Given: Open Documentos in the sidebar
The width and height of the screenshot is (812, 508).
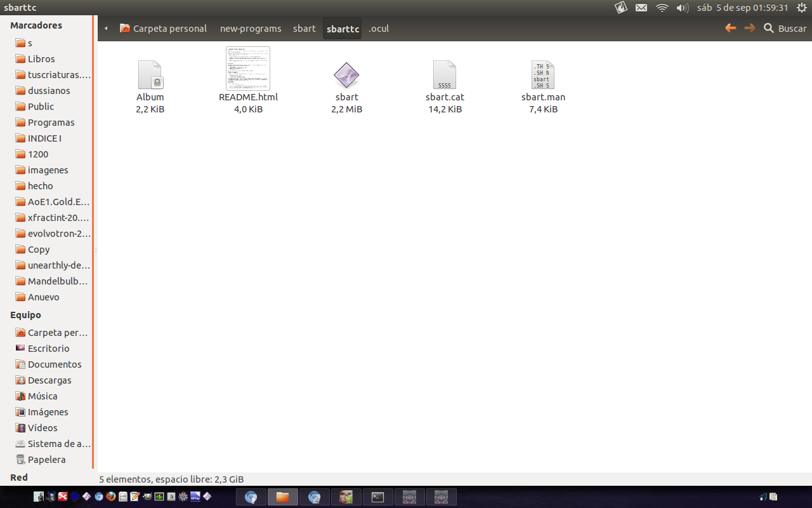Looking at the screenshot, I should [47, 364].
